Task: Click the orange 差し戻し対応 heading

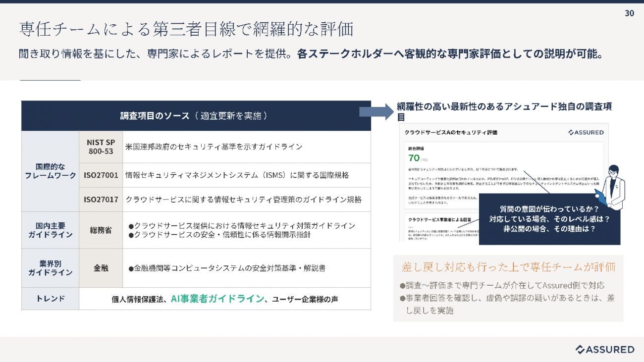Action: [508, 267]
